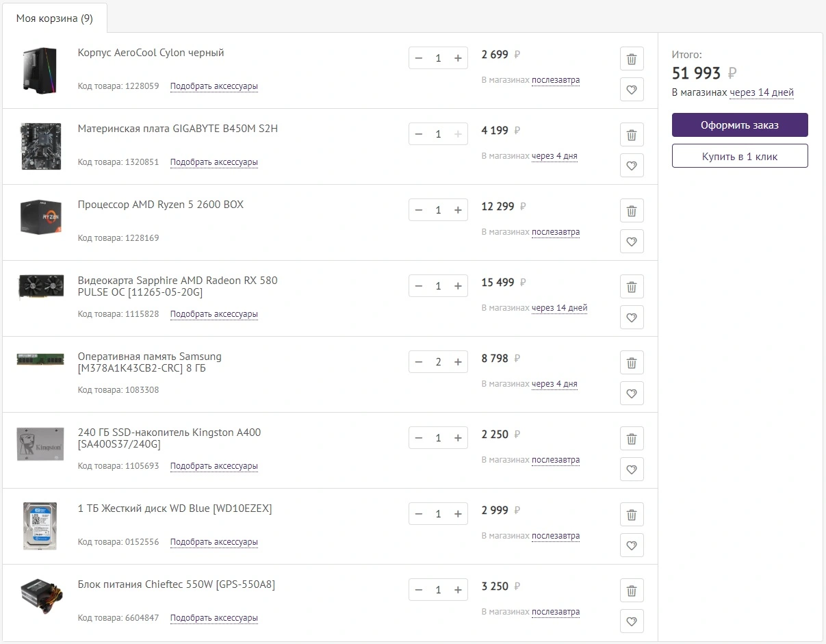826x644 pixels.
Task: Decrease AMD Ryzen 5 2600 quantity
Action: point(419,210)
